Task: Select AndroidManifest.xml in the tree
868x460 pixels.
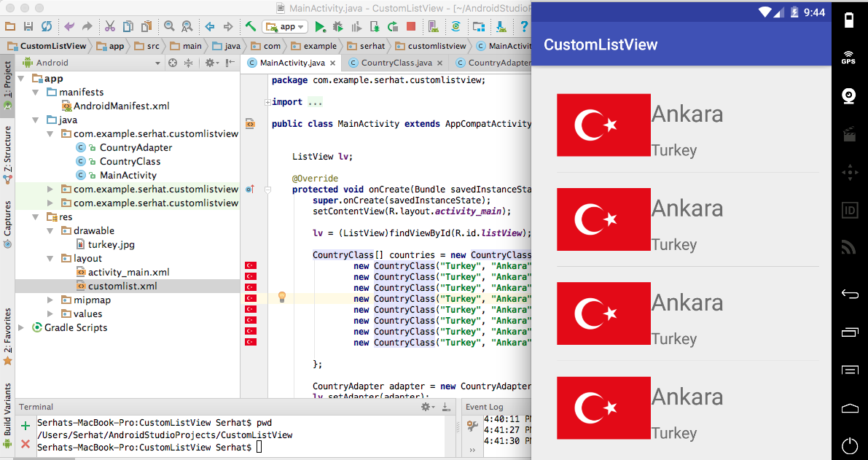Action: [x=121, y=106]
